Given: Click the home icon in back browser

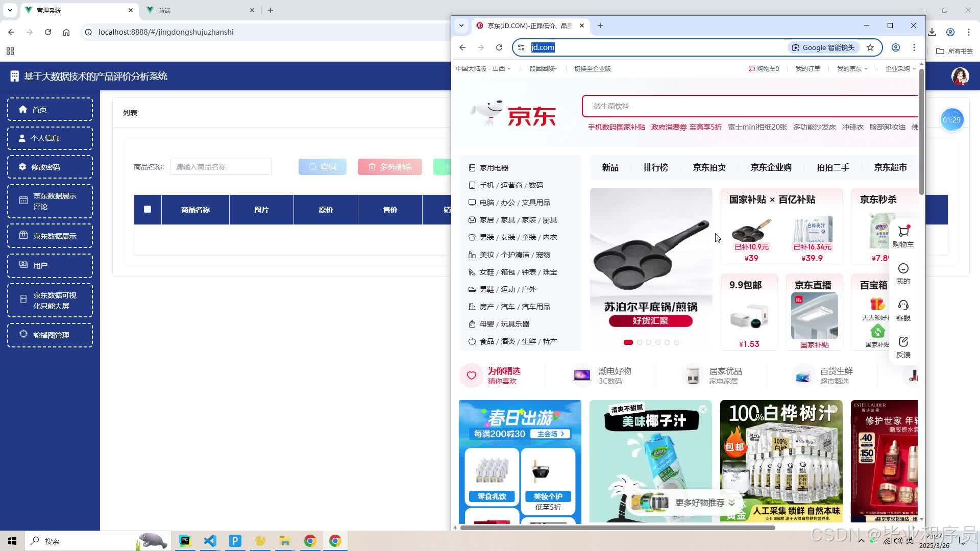Looking at the screenshot, I should (x=66, y=32).
